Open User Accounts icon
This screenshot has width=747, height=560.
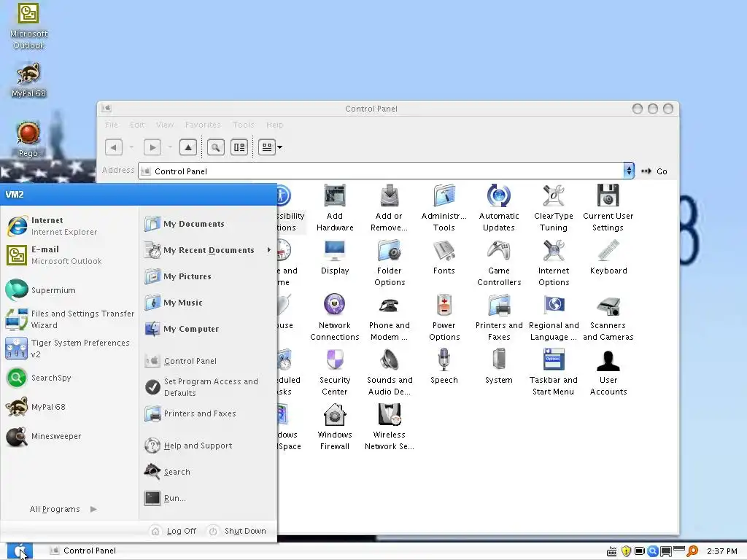[x=608, y=373]
